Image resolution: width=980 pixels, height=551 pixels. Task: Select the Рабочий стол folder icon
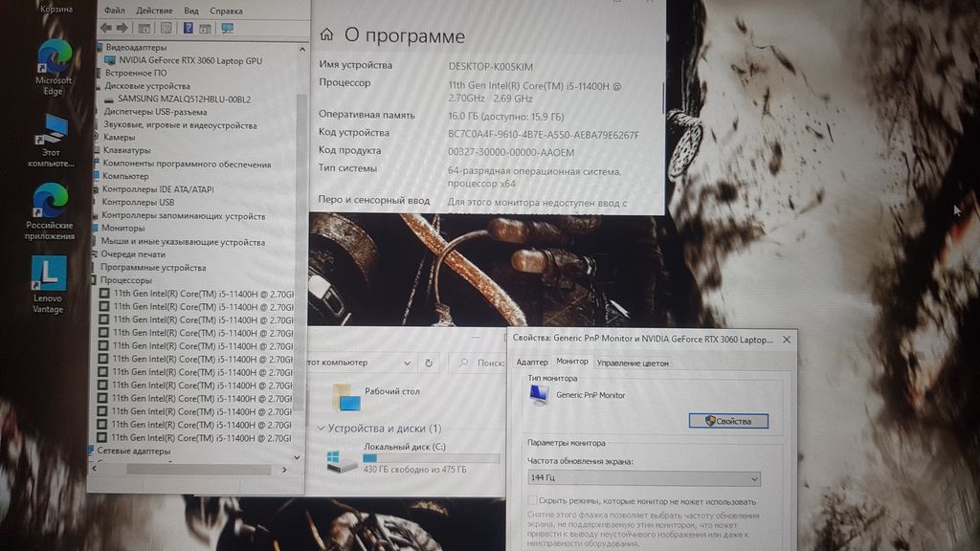pyautogui.click(x=346, y=396)
